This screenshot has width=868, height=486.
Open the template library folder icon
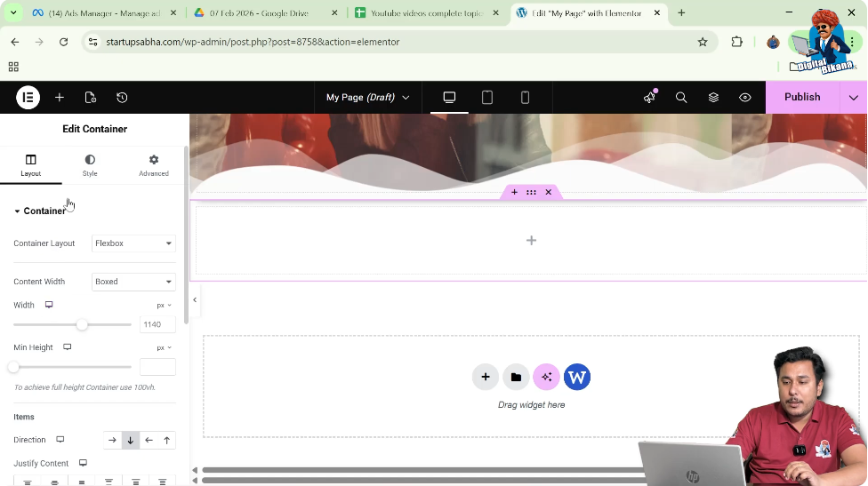pos(516,377)
